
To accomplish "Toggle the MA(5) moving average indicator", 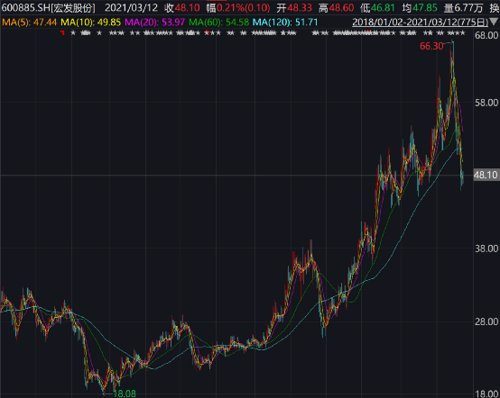I will 29,22.
